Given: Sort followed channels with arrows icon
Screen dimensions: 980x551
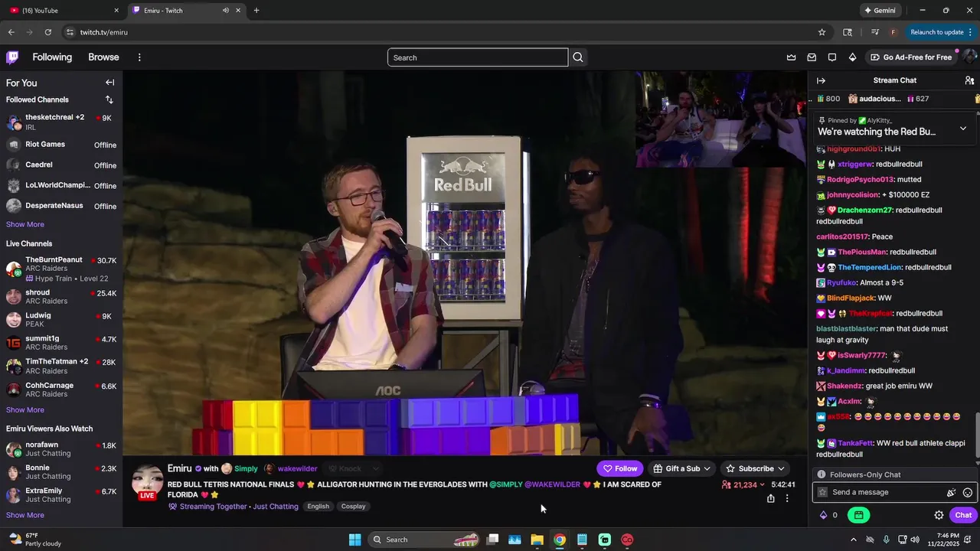Looking at the screenshot, I should coord(109,99).
